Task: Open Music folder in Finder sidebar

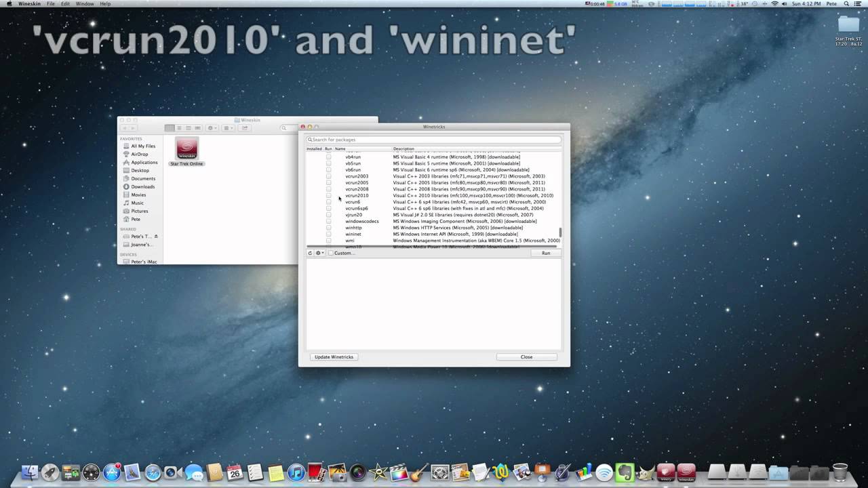Action: pos(137,203)
